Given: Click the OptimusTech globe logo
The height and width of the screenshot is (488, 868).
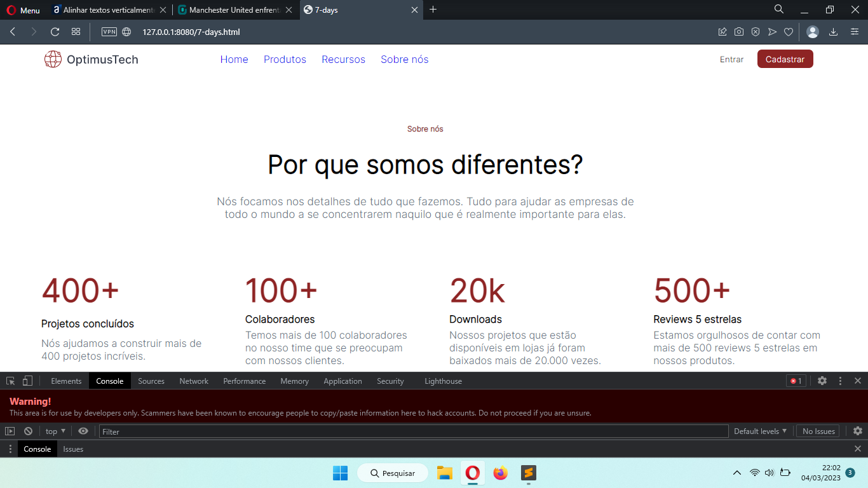Looking at the screenshot, I should [53, 59].
